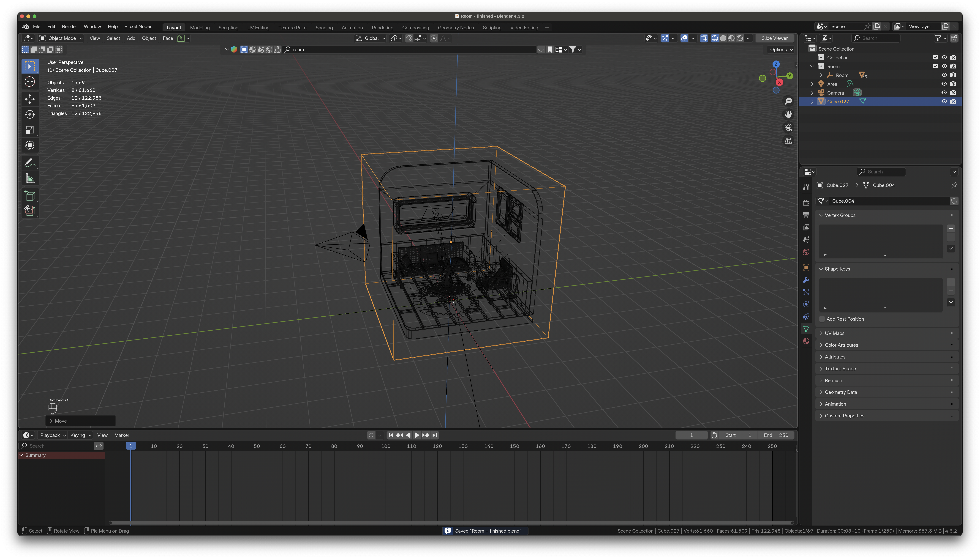Image resolution: width=980 pixels, height=559 pixels.
Task: Expand the Cube.027 outliner row
Action: pyautogui.click(x=812, y=102)
